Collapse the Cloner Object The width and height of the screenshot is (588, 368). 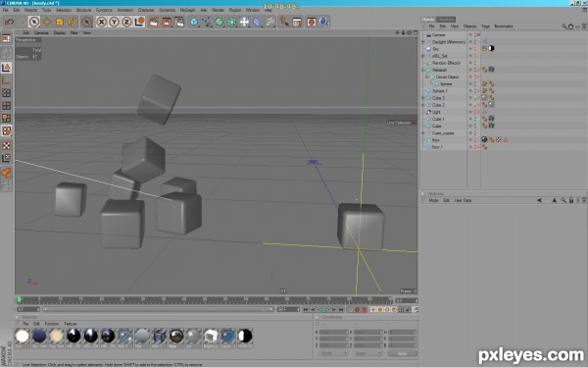[x=427, y=77]
